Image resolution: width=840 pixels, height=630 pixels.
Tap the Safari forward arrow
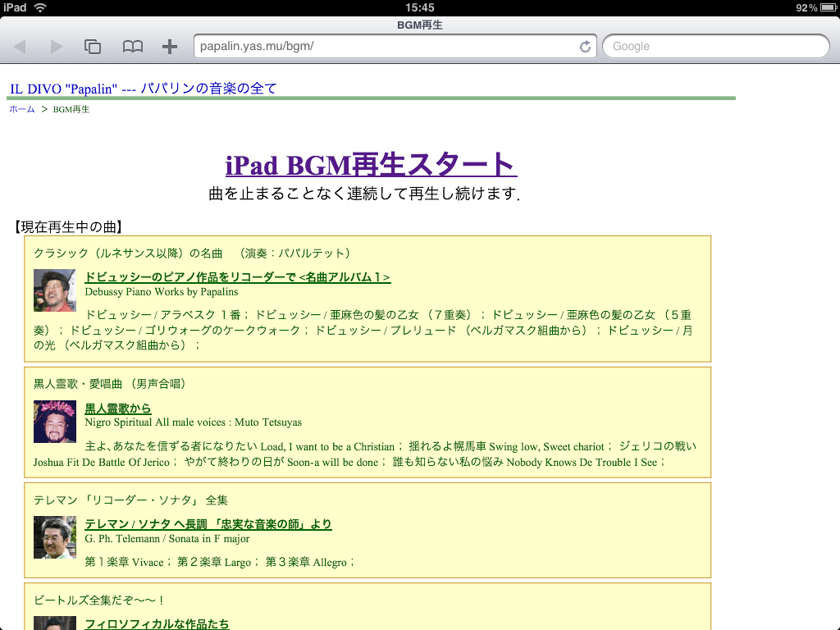click(57, 47)
